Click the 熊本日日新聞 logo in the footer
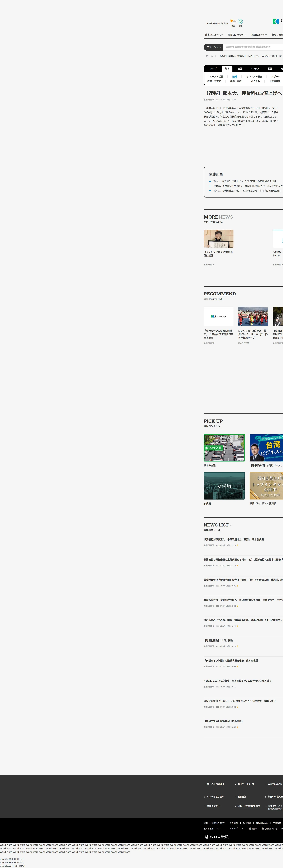283x868 pixels. 216,837
